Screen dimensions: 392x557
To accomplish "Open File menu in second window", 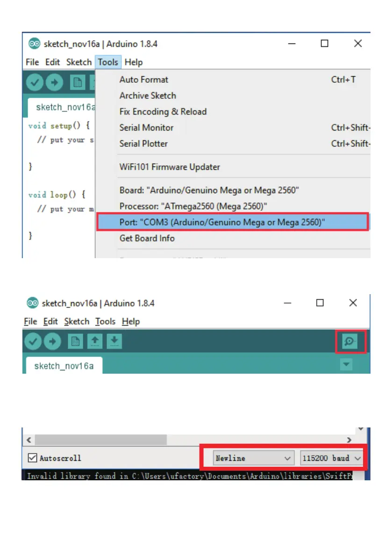I will click(30, 321).
